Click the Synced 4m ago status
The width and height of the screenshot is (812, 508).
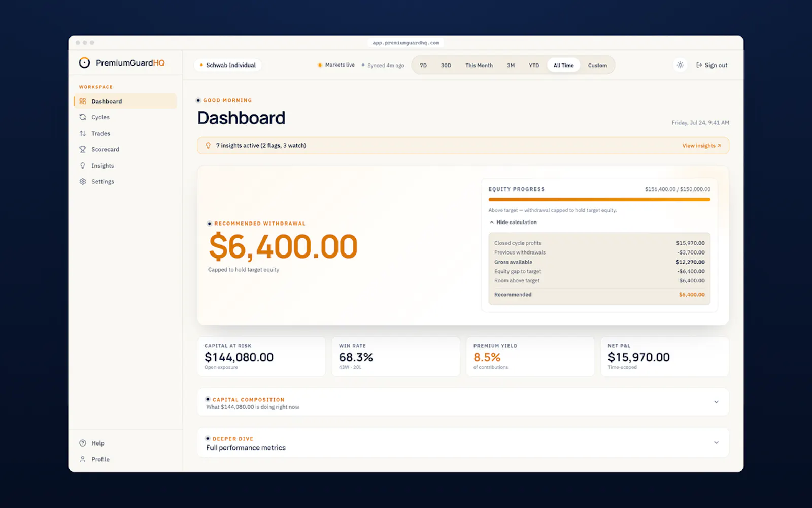[x=383, y=65]
